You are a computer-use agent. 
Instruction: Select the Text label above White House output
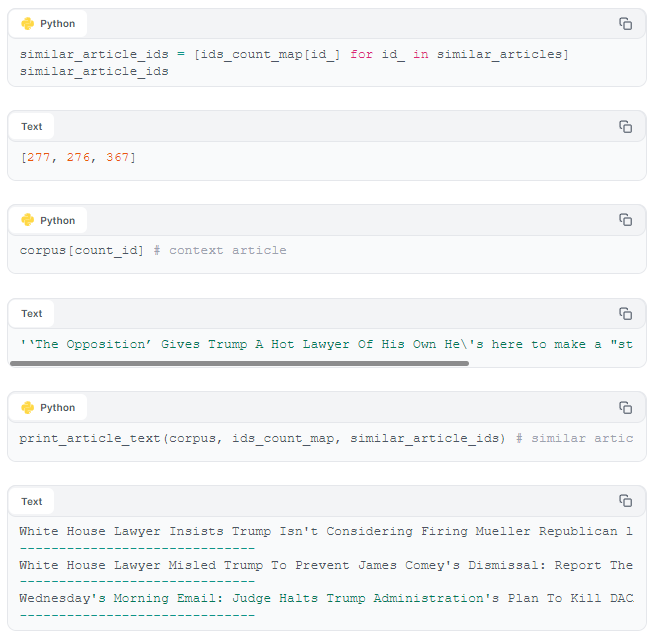32,502
